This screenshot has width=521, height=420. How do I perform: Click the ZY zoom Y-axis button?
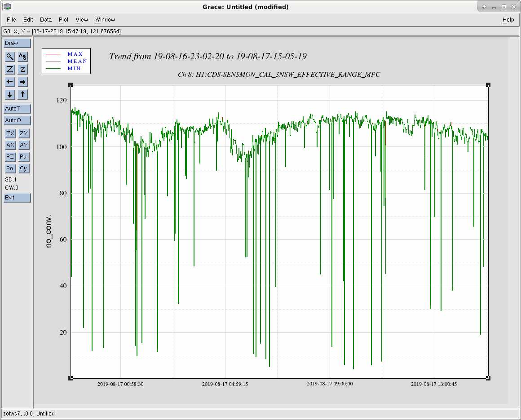(x=24, y=133)
